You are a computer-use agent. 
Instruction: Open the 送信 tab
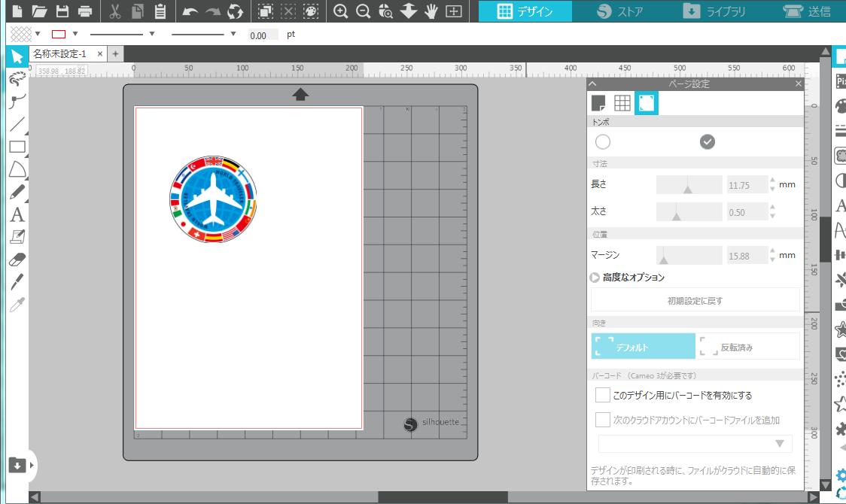point(807,11)
